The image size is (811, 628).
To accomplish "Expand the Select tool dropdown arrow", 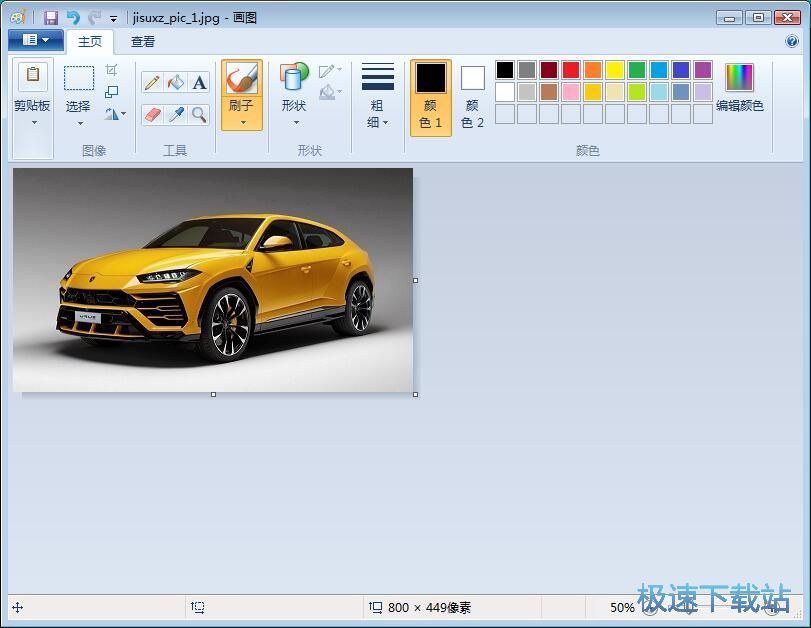I will tap(80, 123).
